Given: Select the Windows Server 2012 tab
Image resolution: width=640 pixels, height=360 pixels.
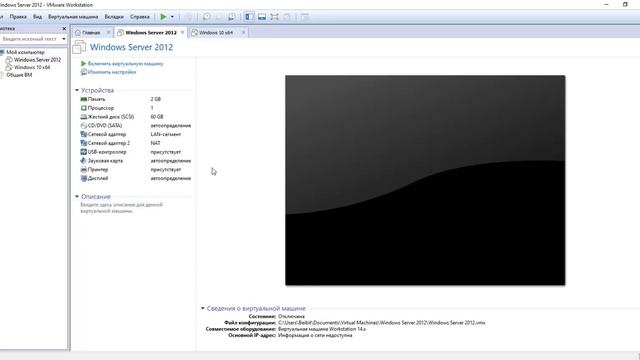Looking at the screenshot, I should (151, 32).
